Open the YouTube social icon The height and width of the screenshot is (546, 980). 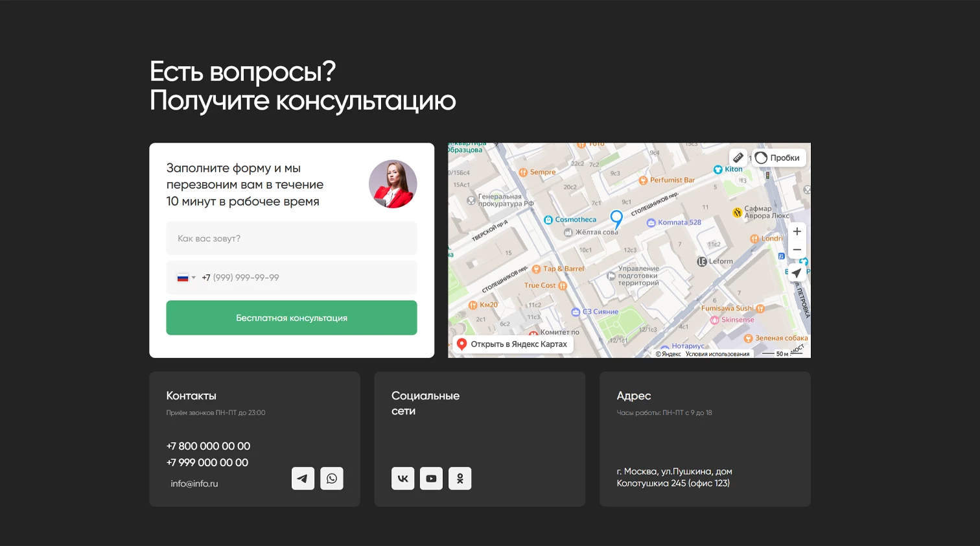tap(431, 479)
